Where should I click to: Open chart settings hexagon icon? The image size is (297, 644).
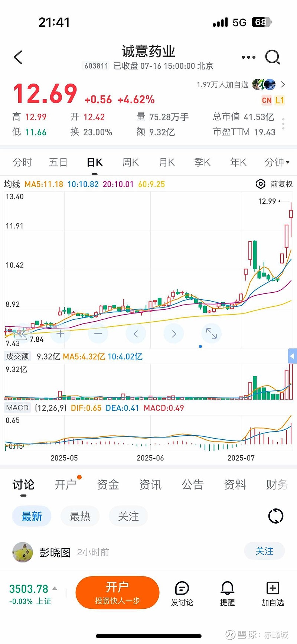[x=261, y=184]
